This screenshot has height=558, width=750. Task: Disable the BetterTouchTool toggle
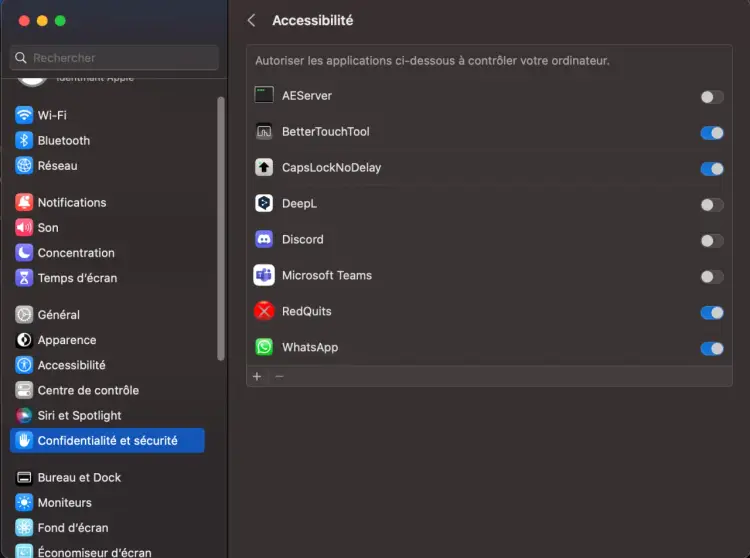click(x=712, y=133)
